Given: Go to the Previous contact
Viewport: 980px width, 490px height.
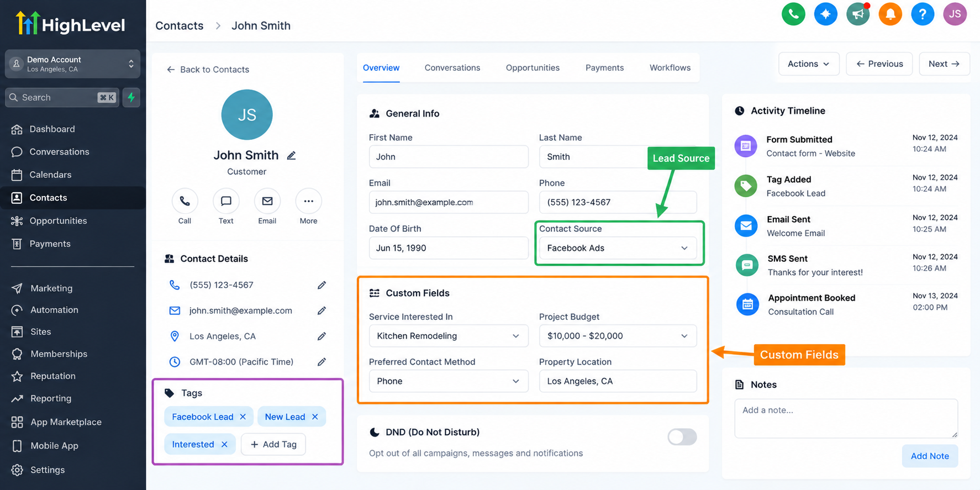Looking at the screenshot, I should click(x=879, y=64).
